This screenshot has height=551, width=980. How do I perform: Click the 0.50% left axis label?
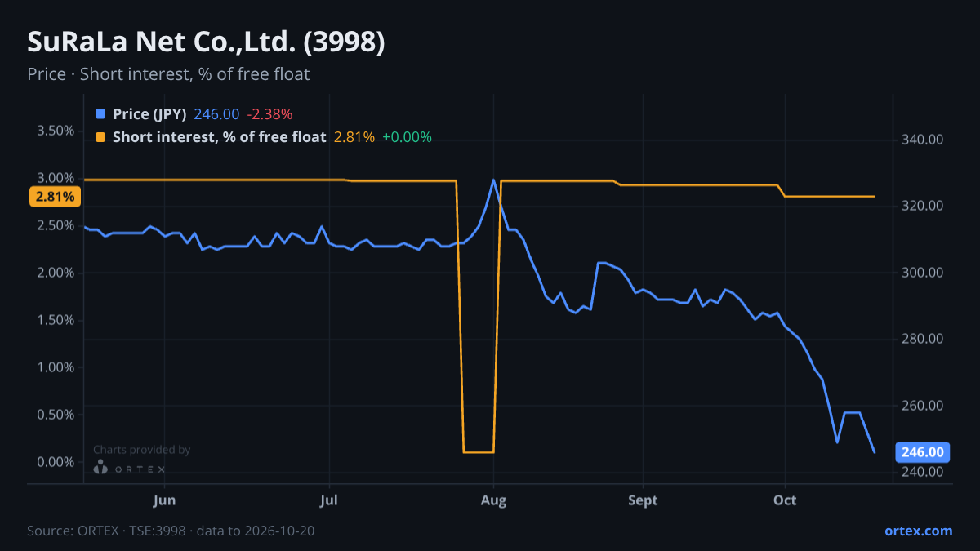coord(56,415)
